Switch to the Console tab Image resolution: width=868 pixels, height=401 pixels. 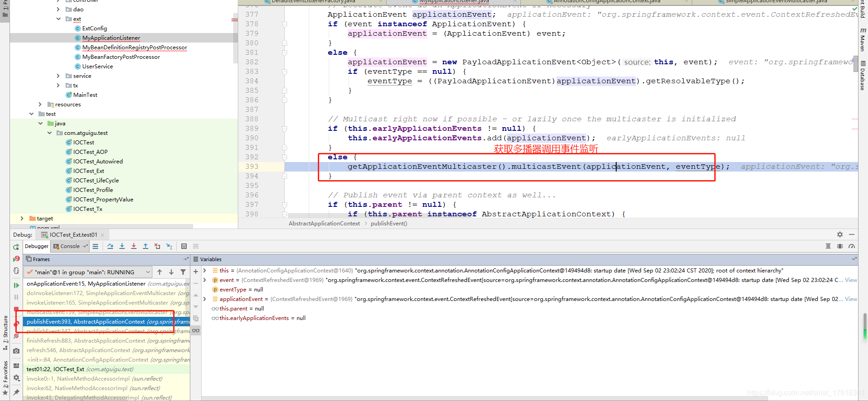coord(70,246)
